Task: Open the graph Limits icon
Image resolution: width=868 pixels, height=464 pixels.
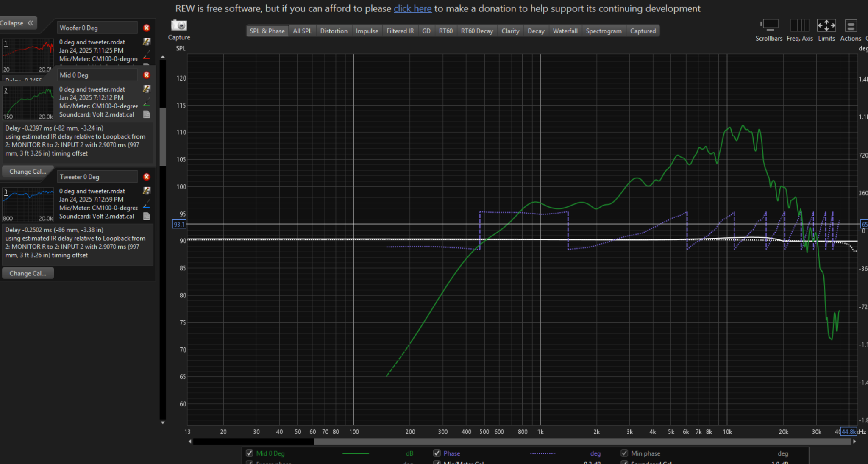Action: click(826, 25)
